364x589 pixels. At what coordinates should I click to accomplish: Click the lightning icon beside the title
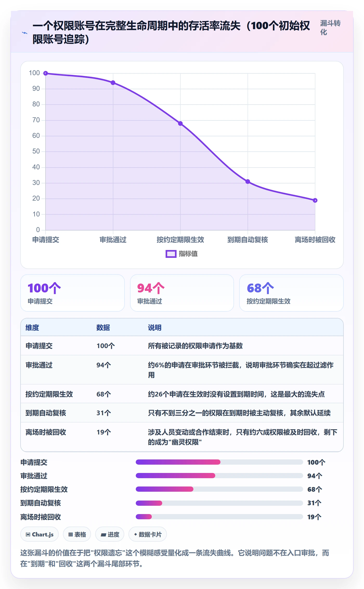(25, 33)
